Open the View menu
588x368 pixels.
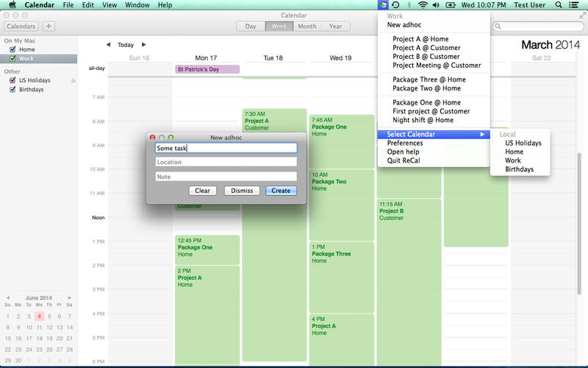(x=110, y=5)
